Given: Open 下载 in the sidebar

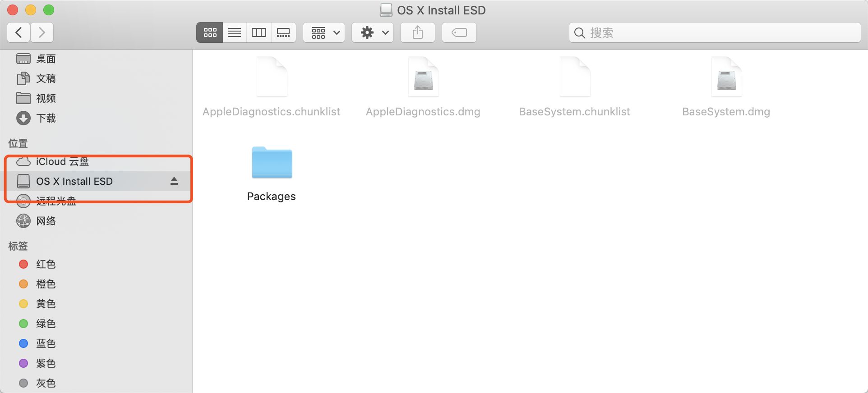Looking at the screenshot, I should [x=96, y=118].
